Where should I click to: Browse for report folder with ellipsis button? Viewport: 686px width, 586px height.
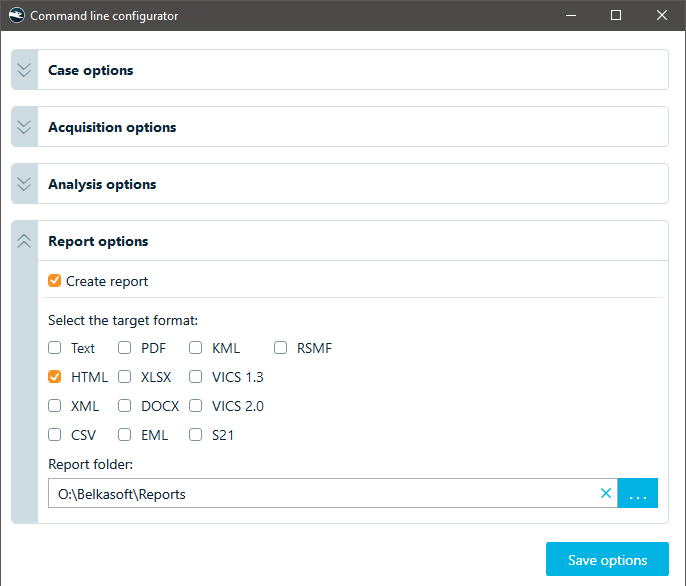(637, 493)
